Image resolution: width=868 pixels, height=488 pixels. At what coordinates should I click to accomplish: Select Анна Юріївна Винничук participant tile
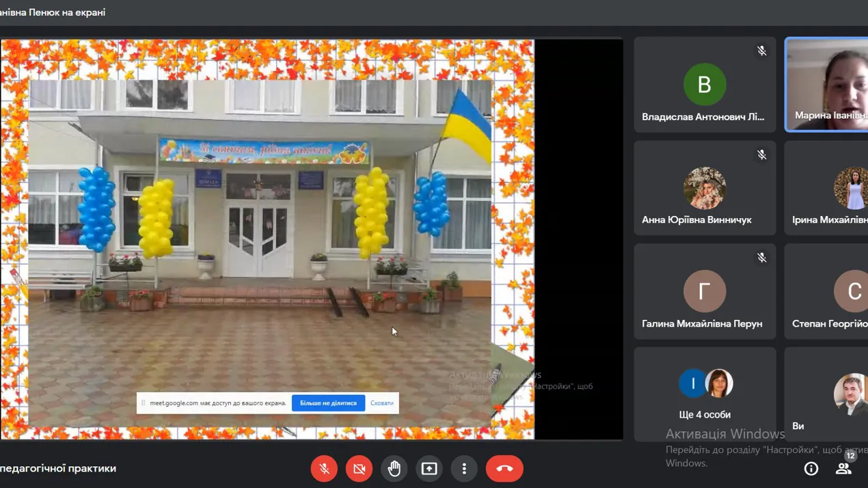coord(705,188)
